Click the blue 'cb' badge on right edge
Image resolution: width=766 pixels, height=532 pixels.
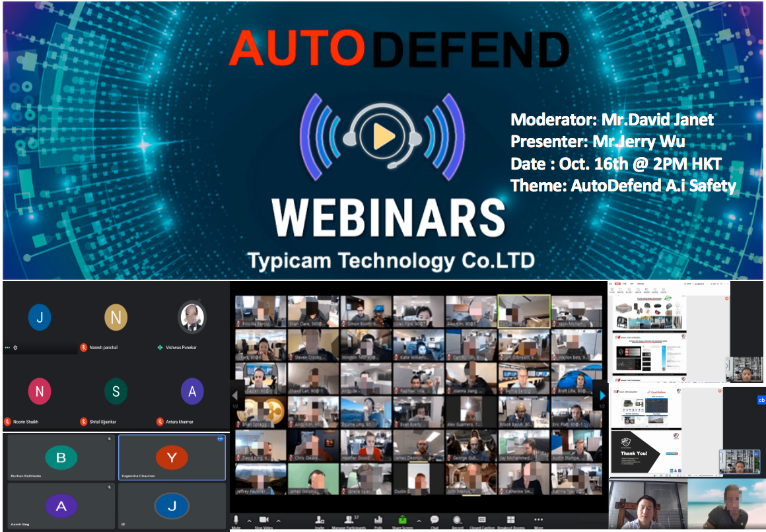761,400
